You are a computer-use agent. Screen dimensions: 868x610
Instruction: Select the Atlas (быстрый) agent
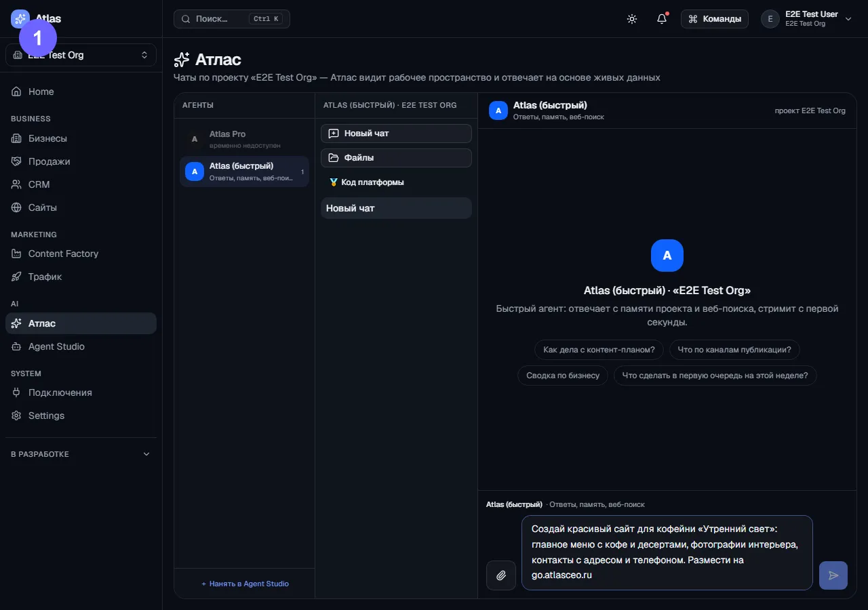244,171
